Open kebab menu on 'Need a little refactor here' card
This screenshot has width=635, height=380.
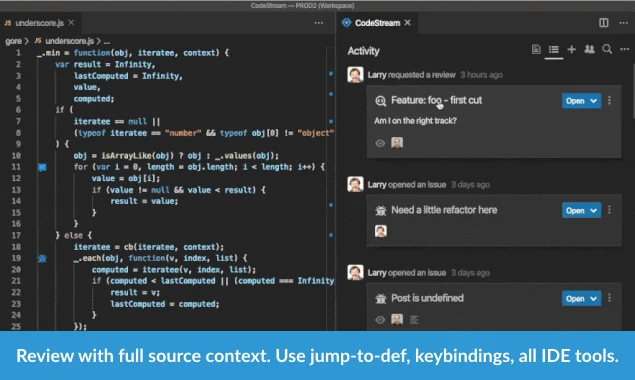(x=609, y=210)
